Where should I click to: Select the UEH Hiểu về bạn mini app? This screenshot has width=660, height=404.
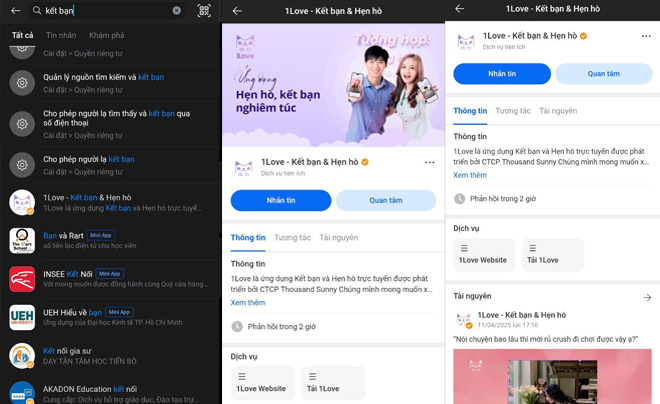[110, 317]
